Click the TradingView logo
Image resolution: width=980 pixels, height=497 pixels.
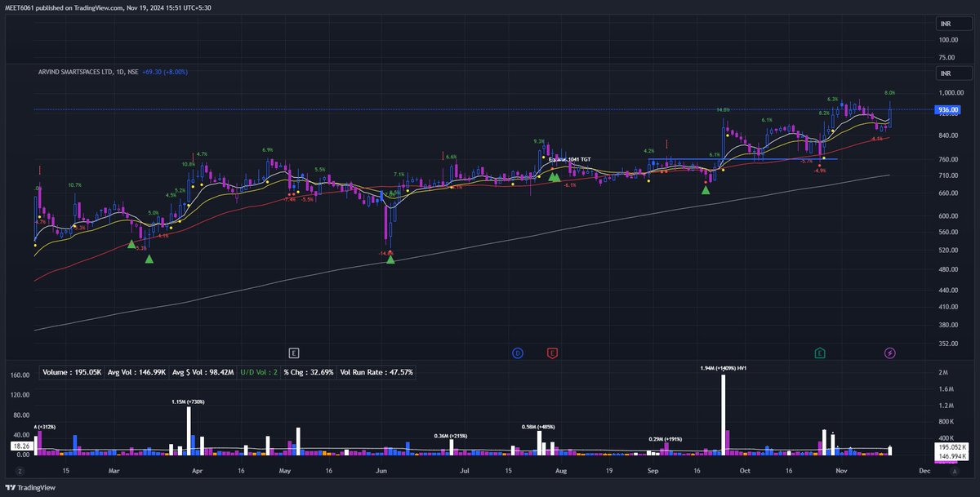30,488
